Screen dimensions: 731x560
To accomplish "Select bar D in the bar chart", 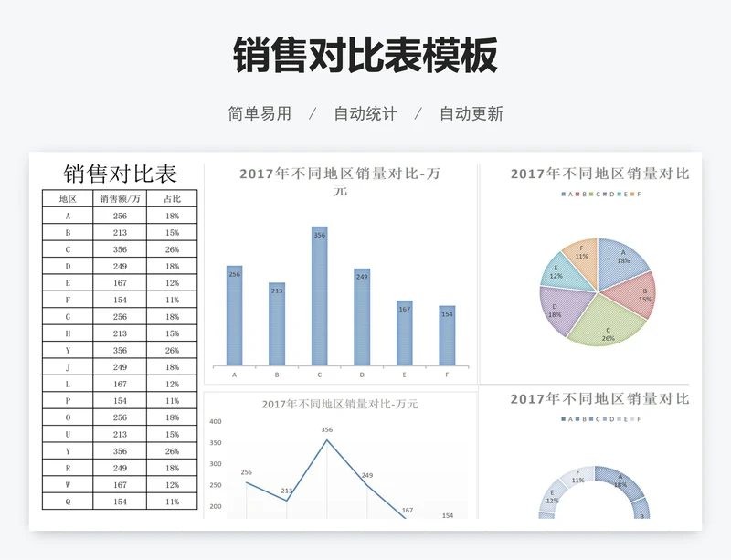I will pyautogui.click(x=362, y=317).
